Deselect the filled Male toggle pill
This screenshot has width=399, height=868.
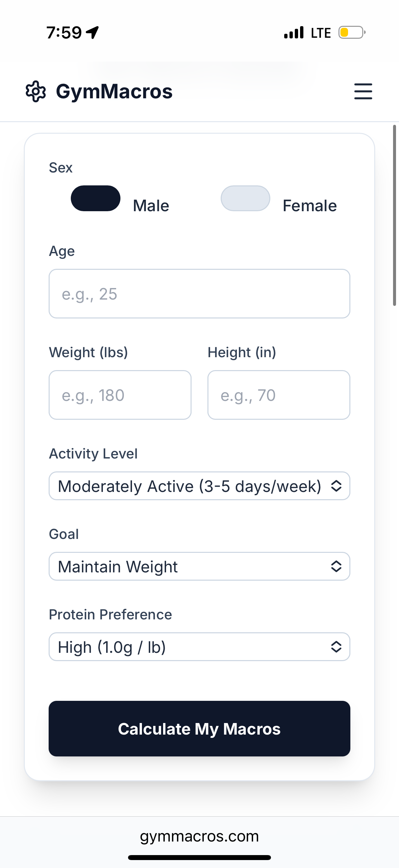[x=96, y=199]
